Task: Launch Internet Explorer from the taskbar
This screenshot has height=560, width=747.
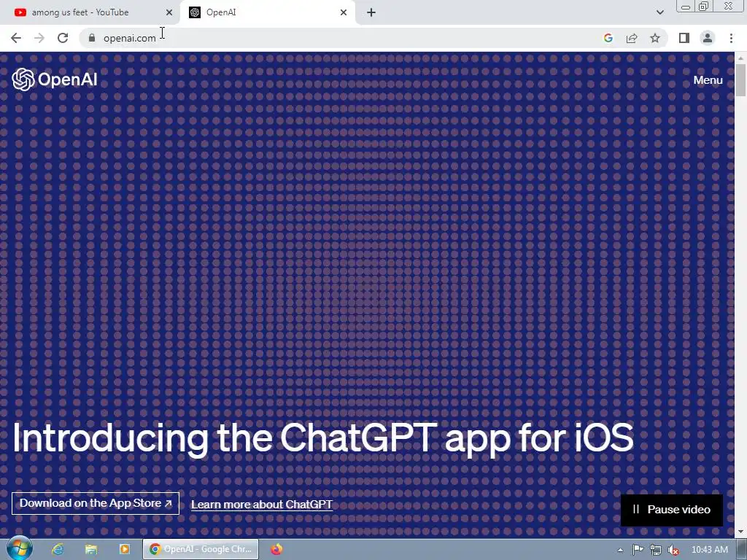Action: (58, 549)
